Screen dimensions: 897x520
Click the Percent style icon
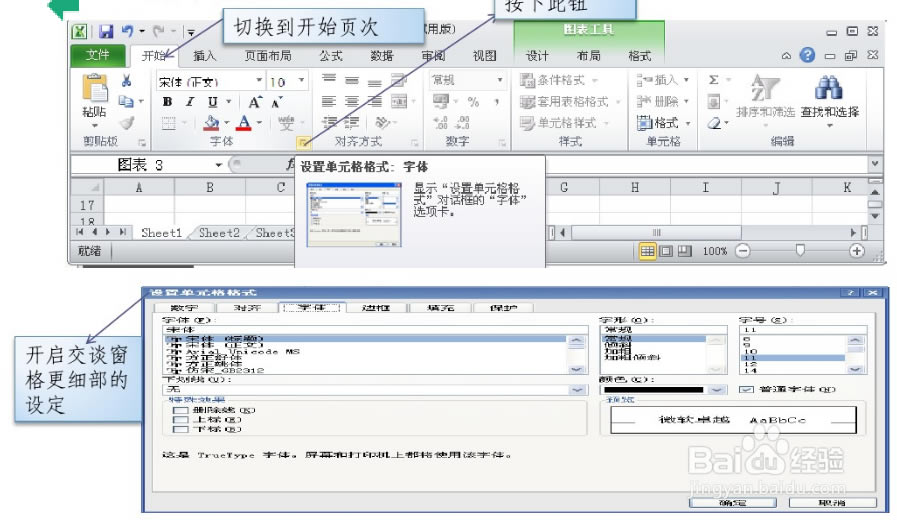(473, 102)
